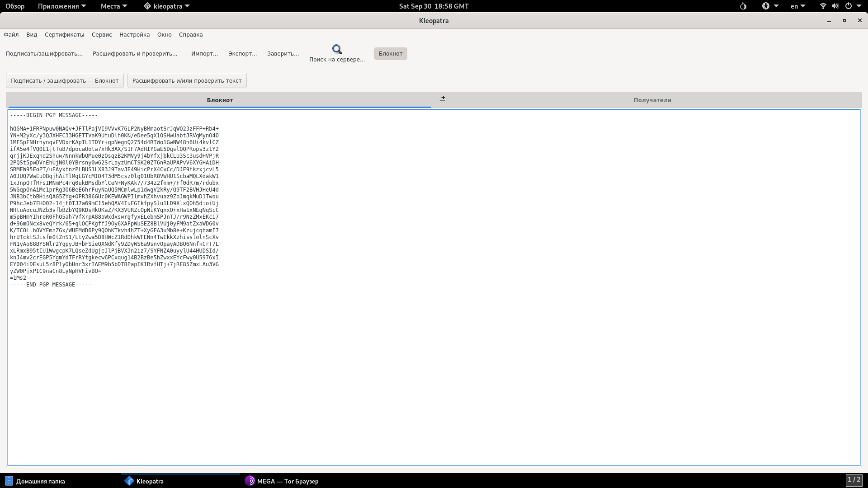The image size is (868, 488).
Task: Open the en keyboard layout dropdown
Action: click(x=797, y=6)
